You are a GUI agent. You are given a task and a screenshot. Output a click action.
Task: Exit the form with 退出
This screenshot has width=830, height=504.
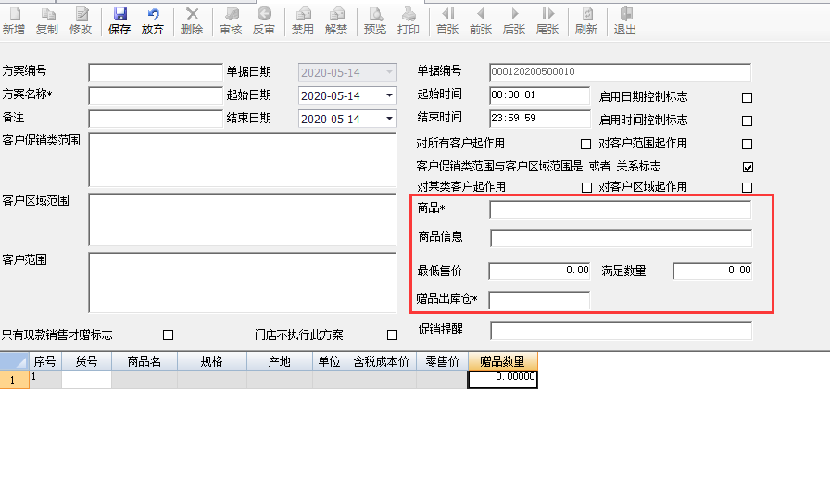(x=625, y=21)
